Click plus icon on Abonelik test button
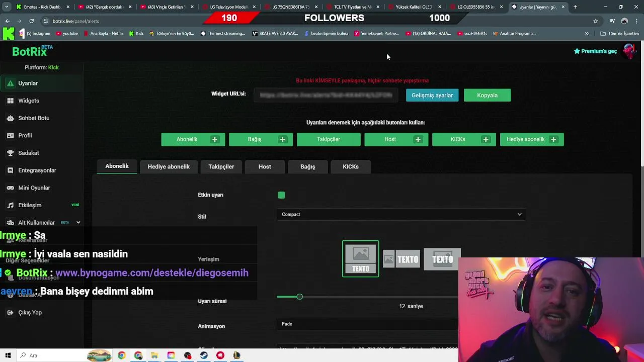The image size is (644, 362). tap(215, 139)
